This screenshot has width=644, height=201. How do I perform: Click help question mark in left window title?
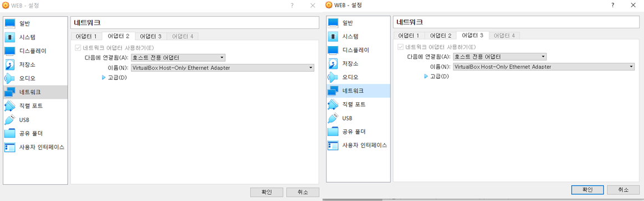coord(292,6)
